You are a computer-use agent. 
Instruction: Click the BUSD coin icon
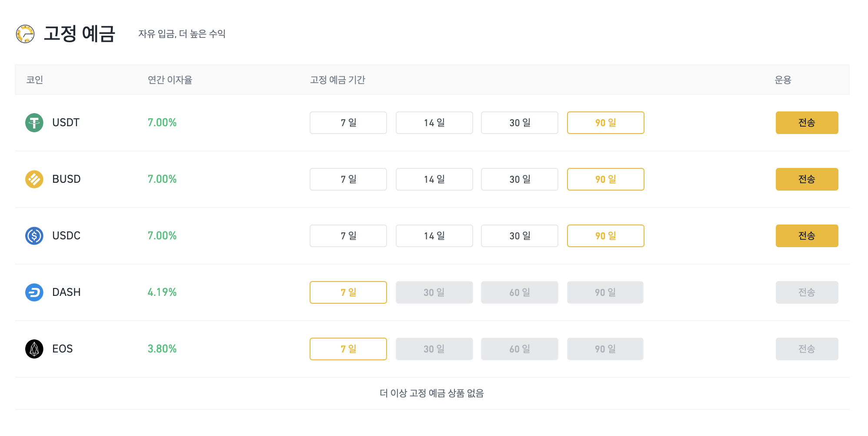click(34, 179)
